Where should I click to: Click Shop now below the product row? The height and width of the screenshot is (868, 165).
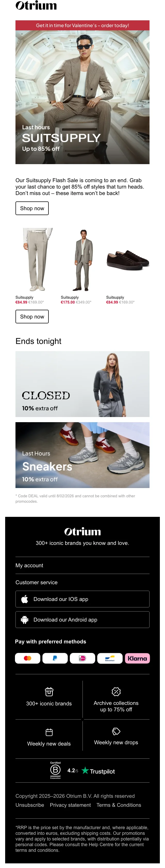tap(32, 316)
